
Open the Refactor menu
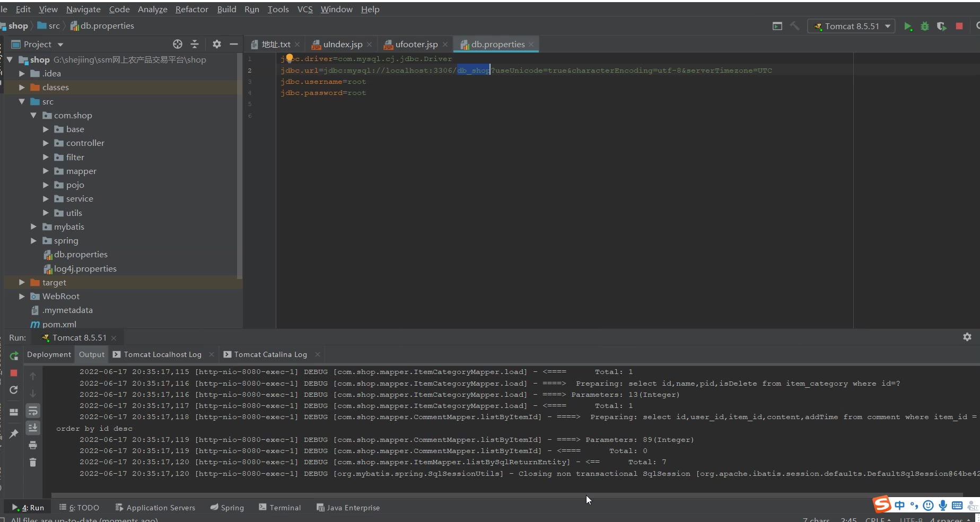(x=191, y=10)
